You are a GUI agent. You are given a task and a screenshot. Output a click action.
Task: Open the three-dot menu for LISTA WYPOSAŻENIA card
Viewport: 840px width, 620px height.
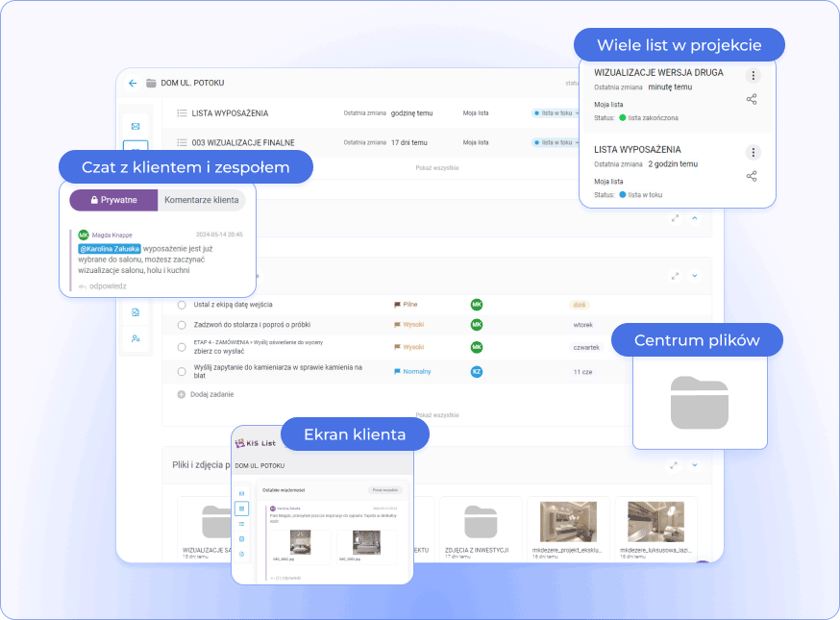(754, 153)
